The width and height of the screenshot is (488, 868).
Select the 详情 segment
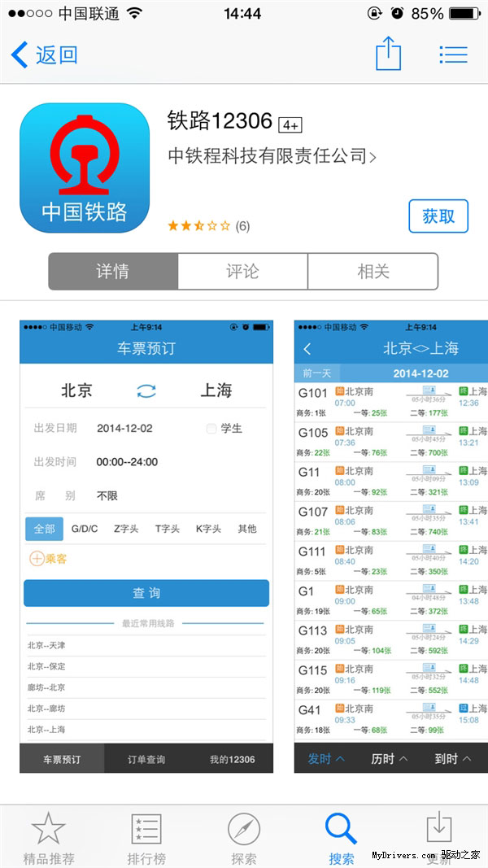[x=113, y=272]
